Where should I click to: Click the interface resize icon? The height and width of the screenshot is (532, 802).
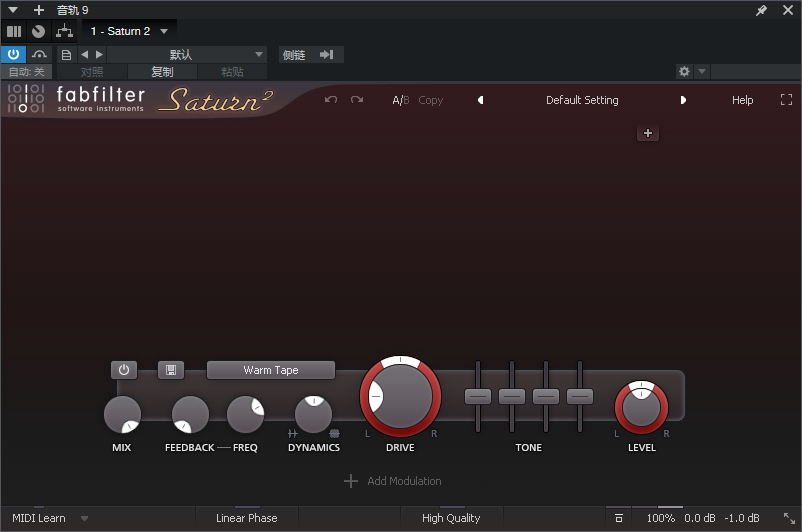coord(789,518)
